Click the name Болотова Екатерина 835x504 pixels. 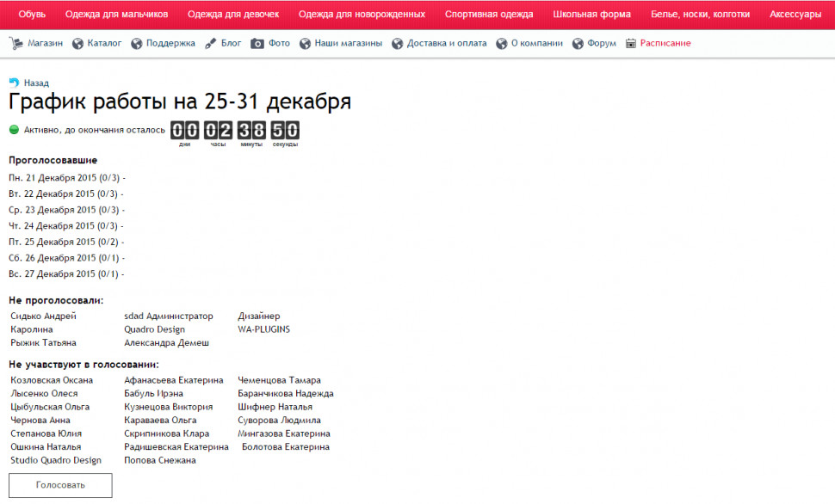286,447
